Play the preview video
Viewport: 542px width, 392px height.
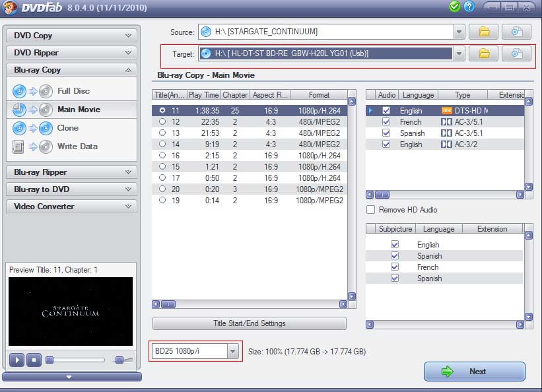(x=17, y=360)
